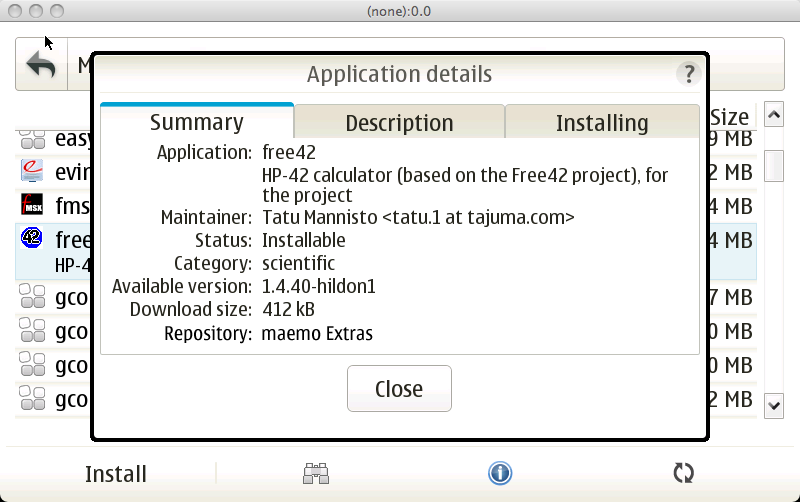Screen dimensions: 800x502
Task: Switch to the Installing tab
Action: coord(602,122)
